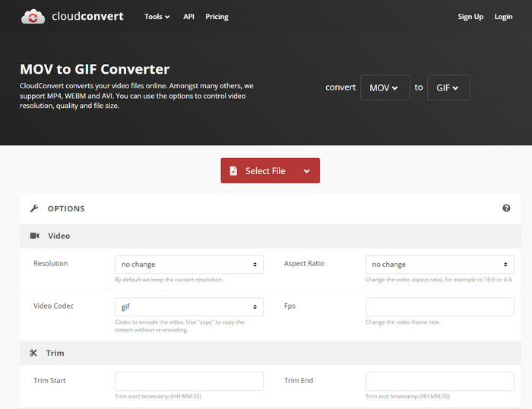Focus the Fps input field
Viewport: 532px width, 409px height.
pos(440,307)
